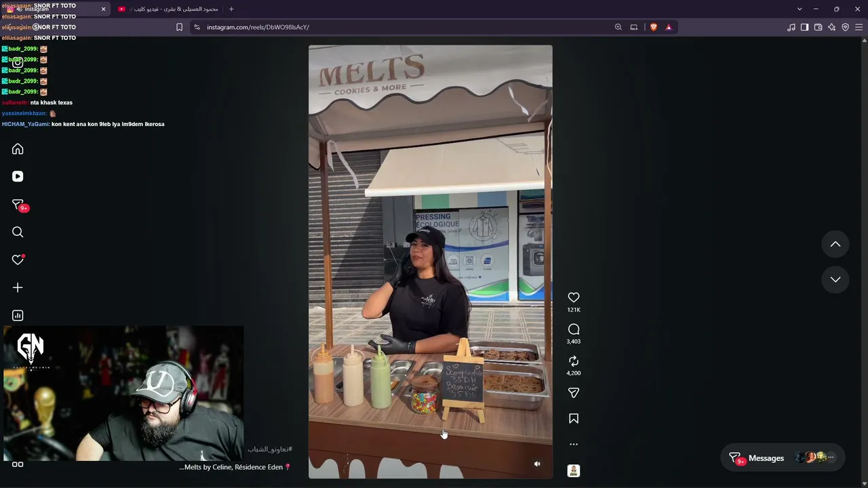This screenshot has height=488, width=868.
Task: Open the Brave Shields lion icon
Action: [x=654, y=27]
